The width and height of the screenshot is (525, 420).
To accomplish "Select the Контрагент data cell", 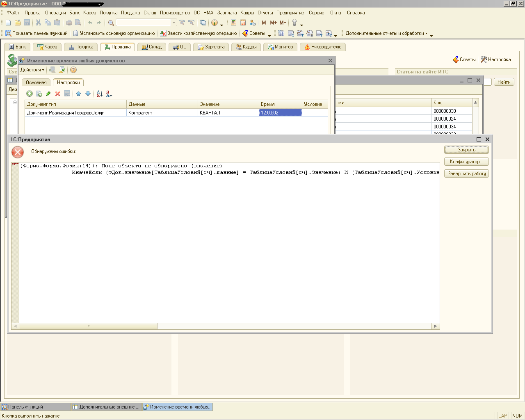I will (x=162, y=113).
